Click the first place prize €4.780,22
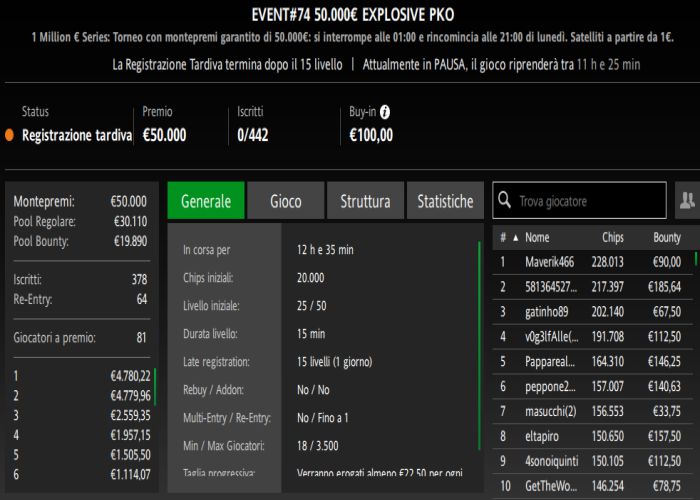700x500 pixels. [130, 376]
